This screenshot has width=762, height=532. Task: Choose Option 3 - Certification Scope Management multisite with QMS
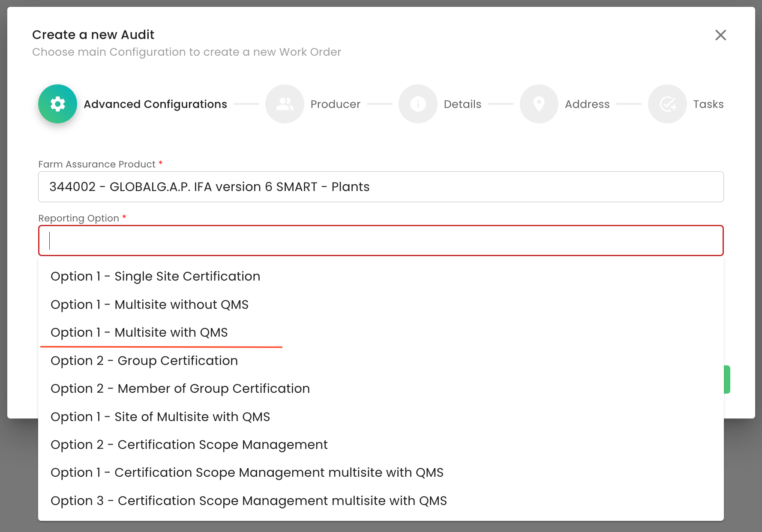tap(381, 501)
